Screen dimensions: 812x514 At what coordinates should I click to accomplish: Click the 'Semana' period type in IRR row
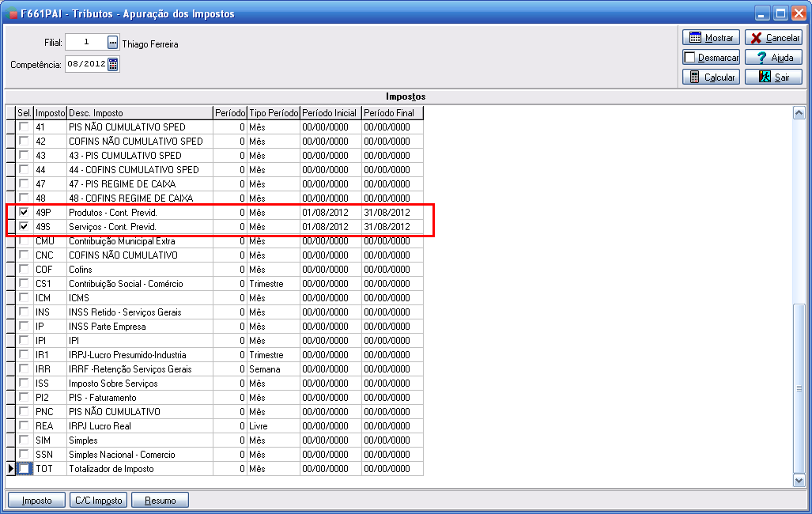tap(274, 369)
